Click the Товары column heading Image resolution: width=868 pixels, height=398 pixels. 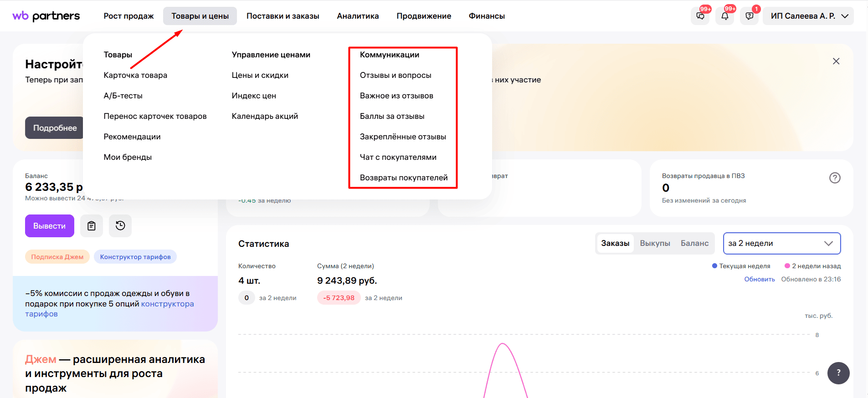(x=118, y=55)
